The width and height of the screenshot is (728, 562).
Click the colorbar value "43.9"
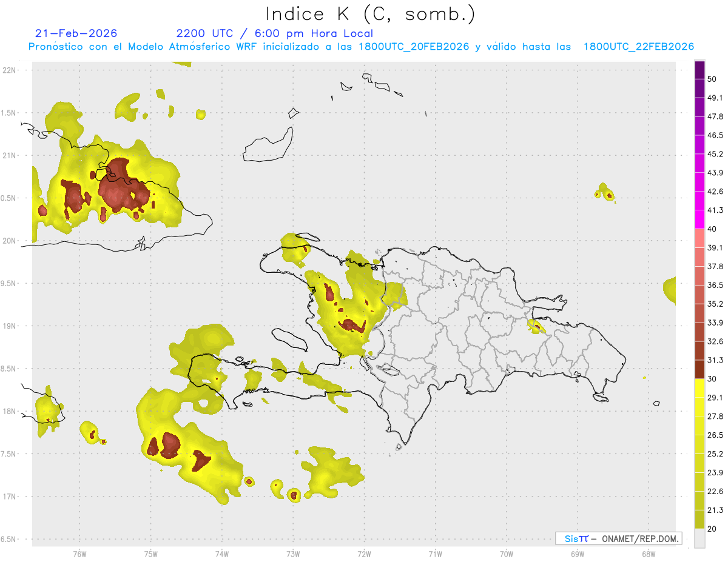(716, 173)
